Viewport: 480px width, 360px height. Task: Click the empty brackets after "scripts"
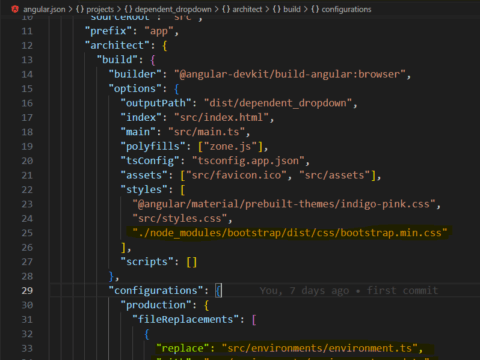pyautogui.click(x=192, y=262)
